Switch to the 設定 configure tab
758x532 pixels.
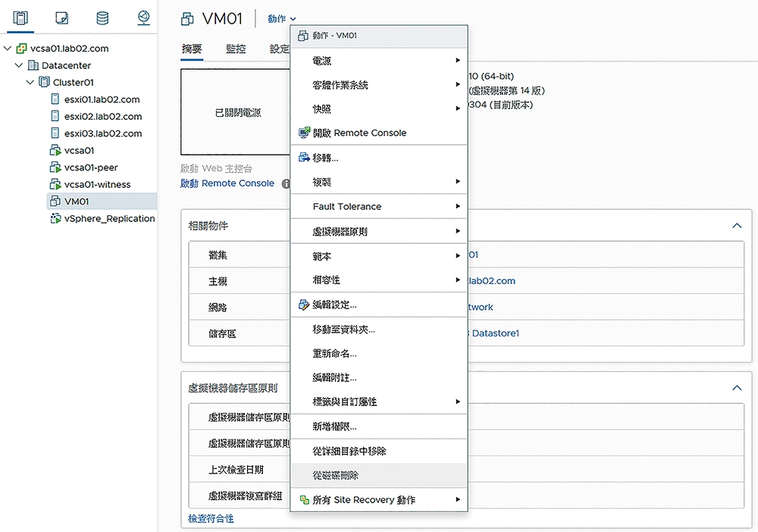pos(280,49)
